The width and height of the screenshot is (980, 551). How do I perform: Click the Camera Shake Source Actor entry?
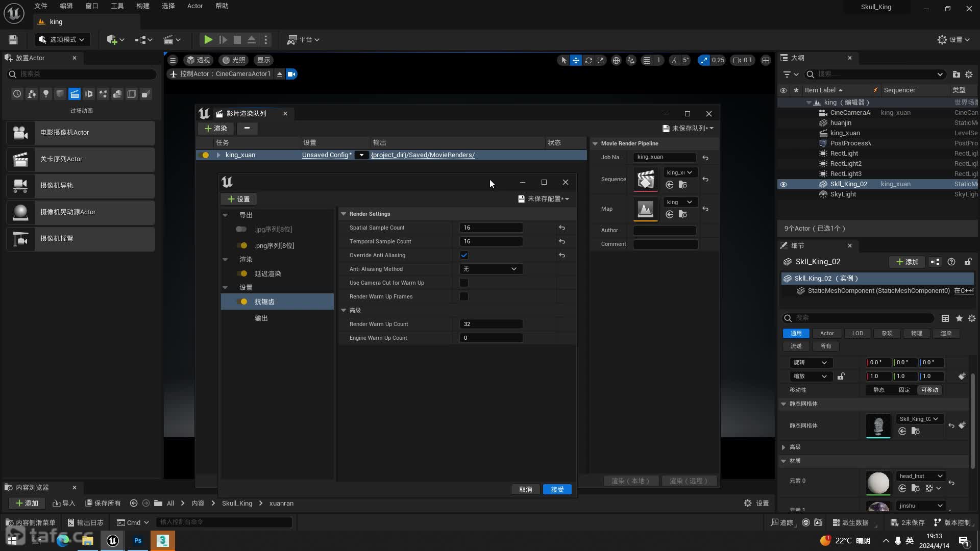[81, 212]
